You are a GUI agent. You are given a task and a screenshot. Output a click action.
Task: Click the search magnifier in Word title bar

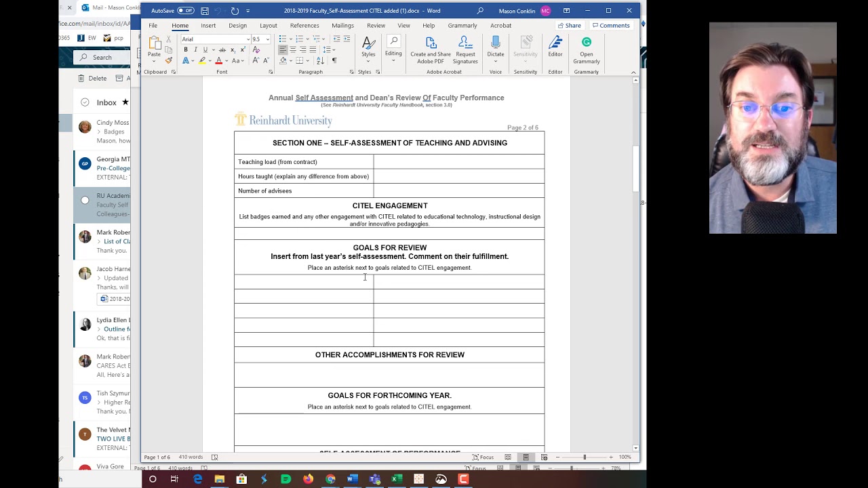coord(480,11)
